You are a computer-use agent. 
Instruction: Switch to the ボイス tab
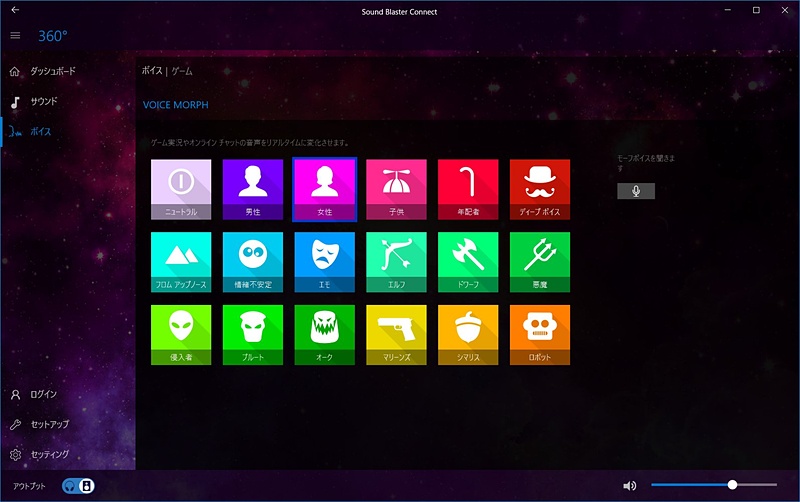tap(152, 71)
